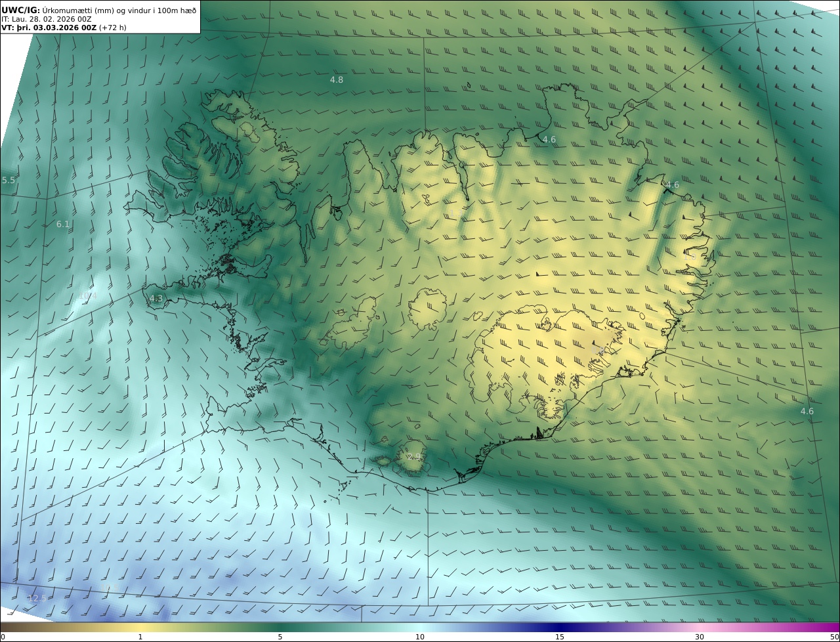Click the color scale tick label 50
Viewport: 840px width, 642px height.
click(x=834, y=637)
